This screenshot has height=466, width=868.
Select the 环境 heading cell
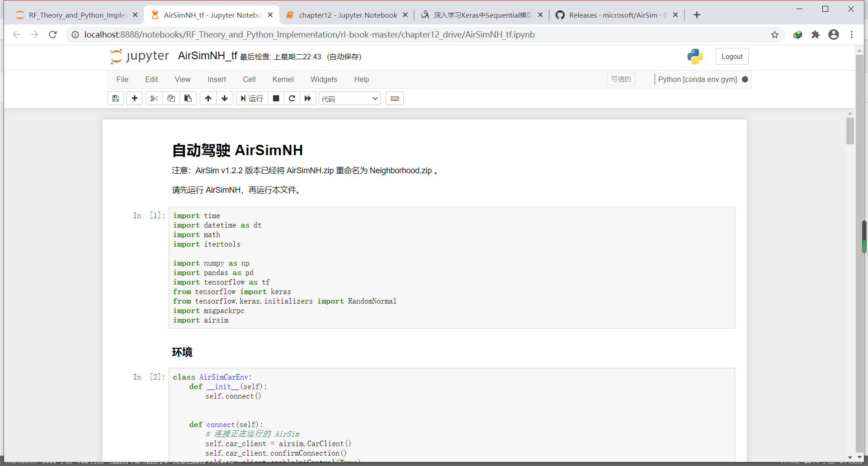pyautogui.click(x=182, y=352)
